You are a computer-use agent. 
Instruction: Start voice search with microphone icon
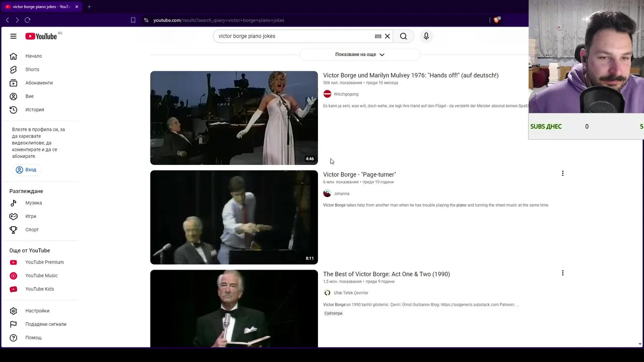pos(426,36)
